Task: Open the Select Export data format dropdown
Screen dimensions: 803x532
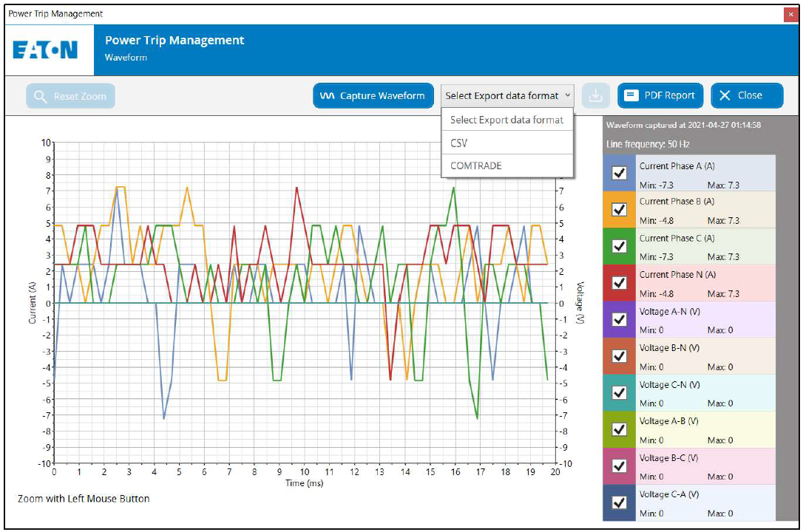Action: [507, 95]
